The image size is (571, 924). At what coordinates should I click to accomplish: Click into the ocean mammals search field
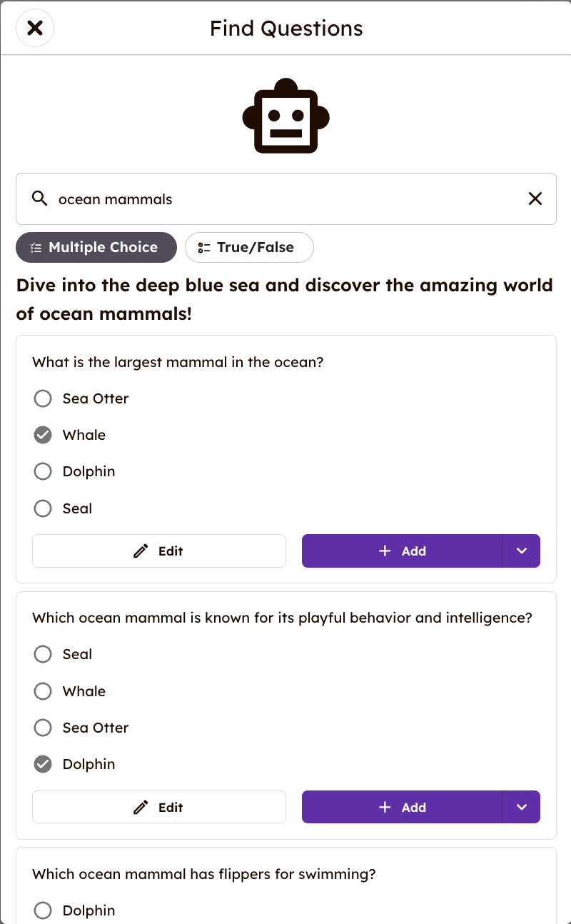point(285,199)
